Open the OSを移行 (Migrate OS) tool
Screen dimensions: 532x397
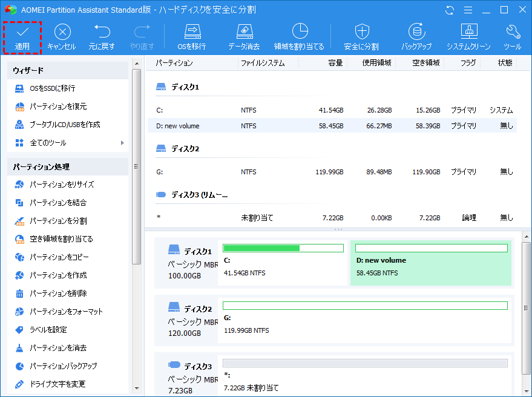[192, 31]
